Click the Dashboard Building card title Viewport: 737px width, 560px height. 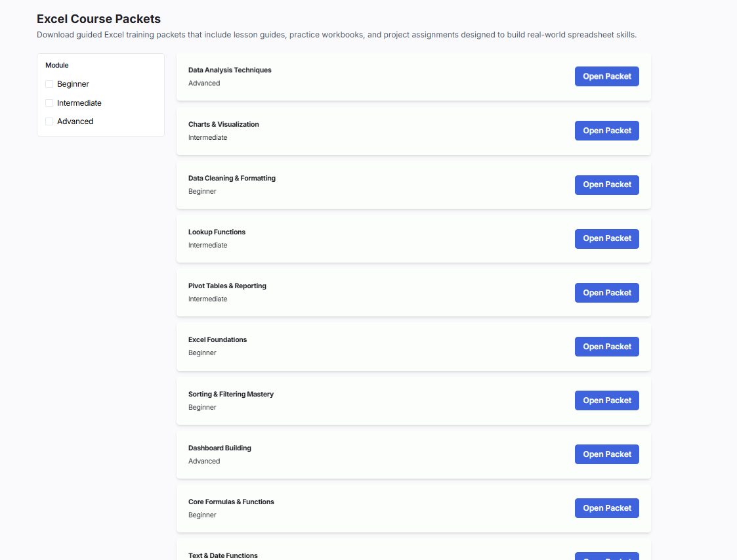219,448
